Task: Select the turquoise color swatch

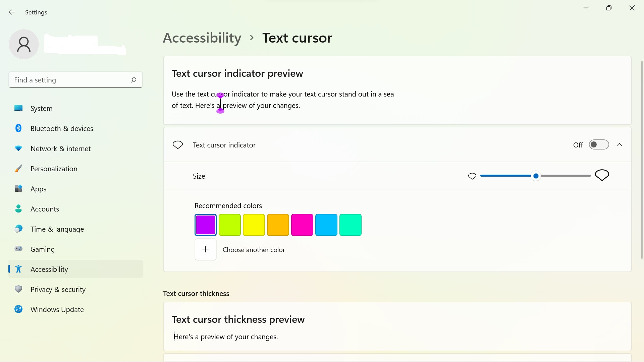Action: pos(351,225)
